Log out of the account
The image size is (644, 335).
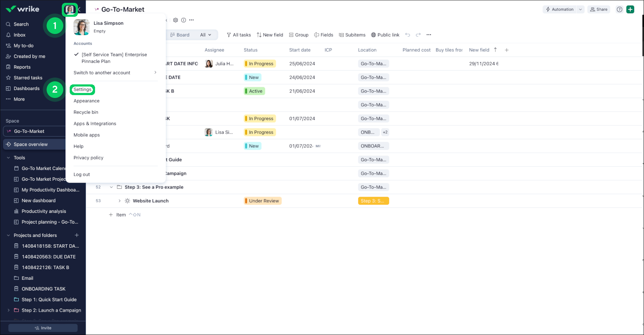click(81, 175)
